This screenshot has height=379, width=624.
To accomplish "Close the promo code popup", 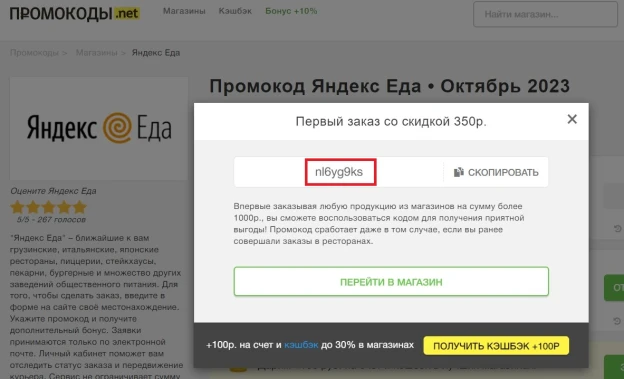I will point(572,119).
